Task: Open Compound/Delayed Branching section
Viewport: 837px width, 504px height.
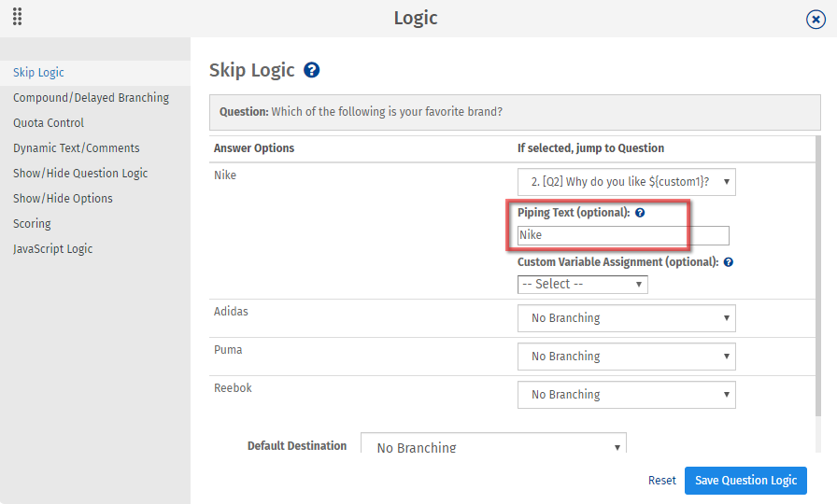Action: [x=91, y=98]
